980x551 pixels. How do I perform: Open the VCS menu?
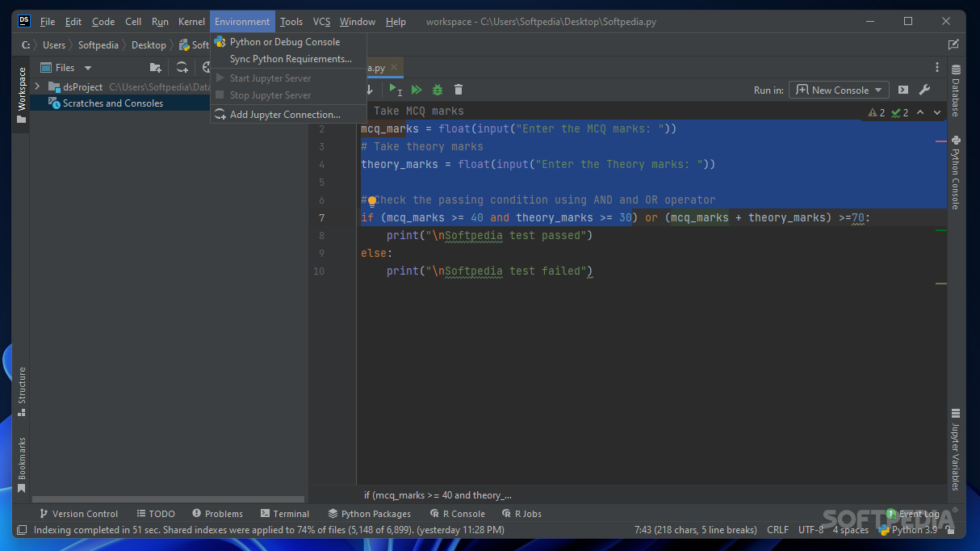click(321, 22)
